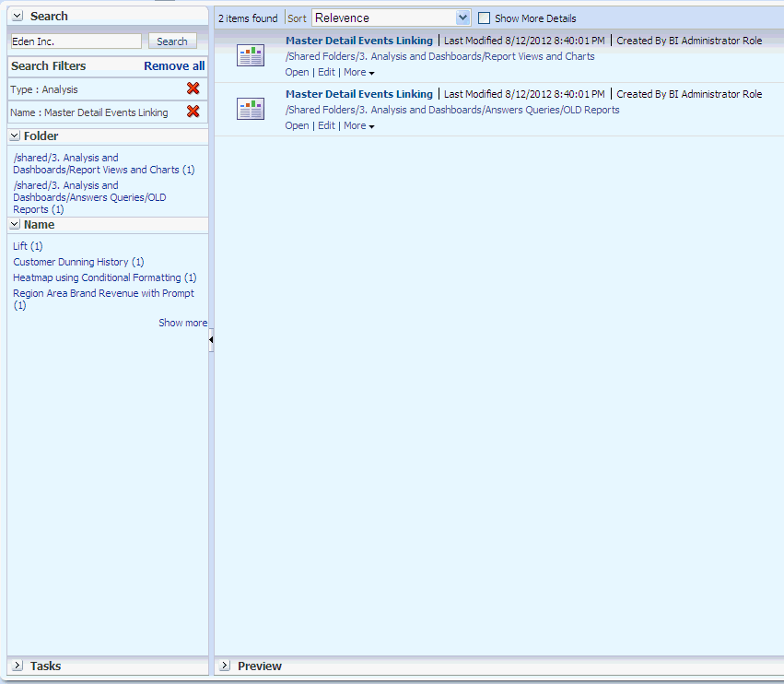Click Edit link for first result
Screen dimensions: 784x684
click(x=326, y=73)
